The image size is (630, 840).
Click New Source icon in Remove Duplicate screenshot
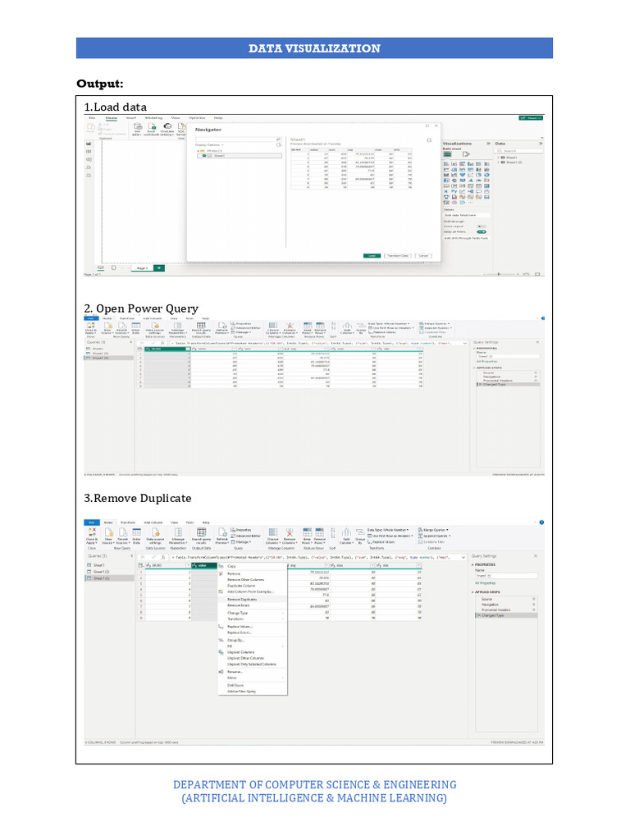pyautogui.click(x=109, y=532)
